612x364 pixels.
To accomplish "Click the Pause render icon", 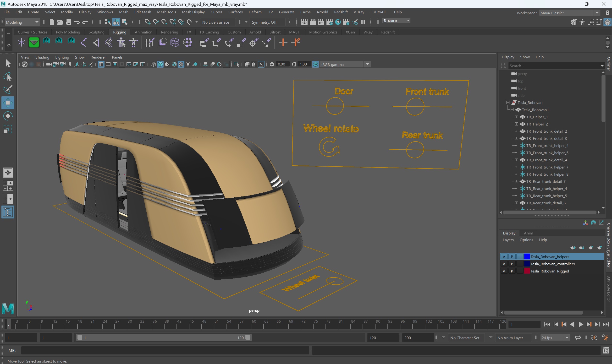I will [x=363, y=22].
